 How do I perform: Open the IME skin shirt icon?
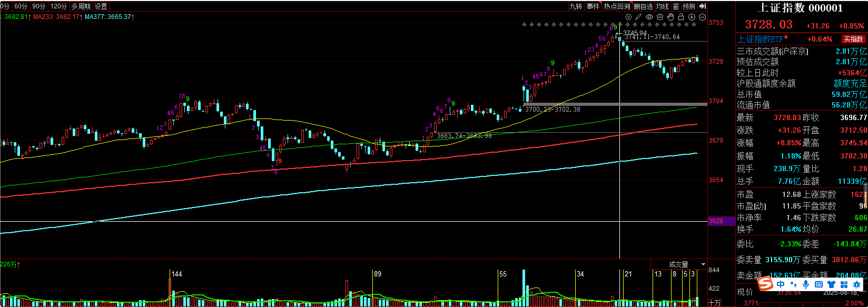[832, 284]
